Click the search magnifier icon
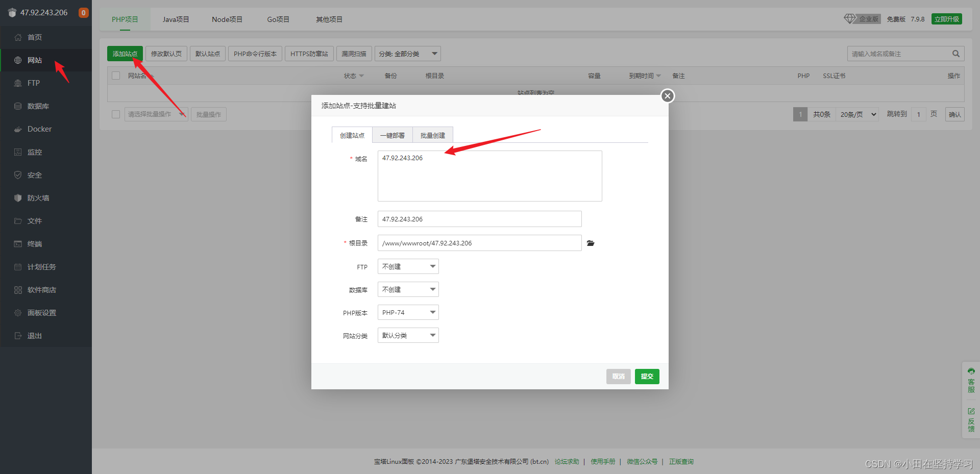This screenshot has height=474, width=980. (956, 54)
